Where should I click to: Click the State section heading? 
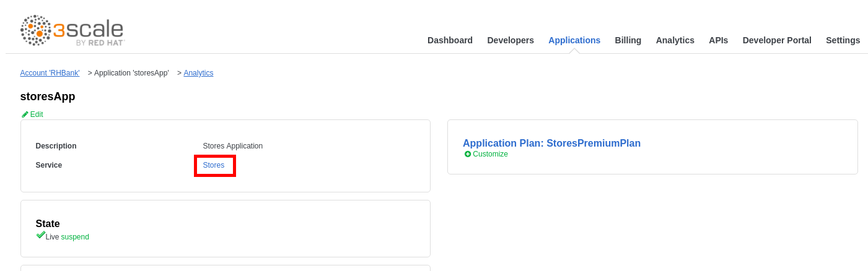pos(48,224)
